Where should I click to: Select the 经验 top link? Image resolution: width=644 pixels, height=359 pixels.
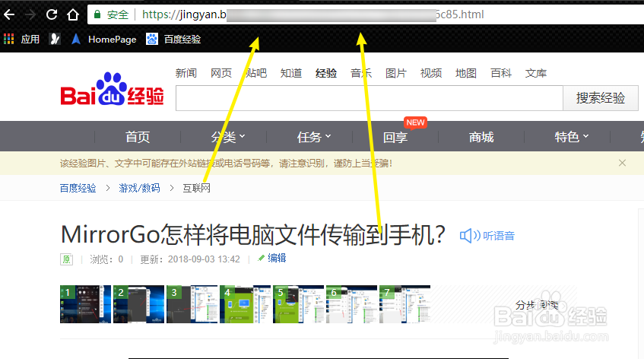(326, 73)
